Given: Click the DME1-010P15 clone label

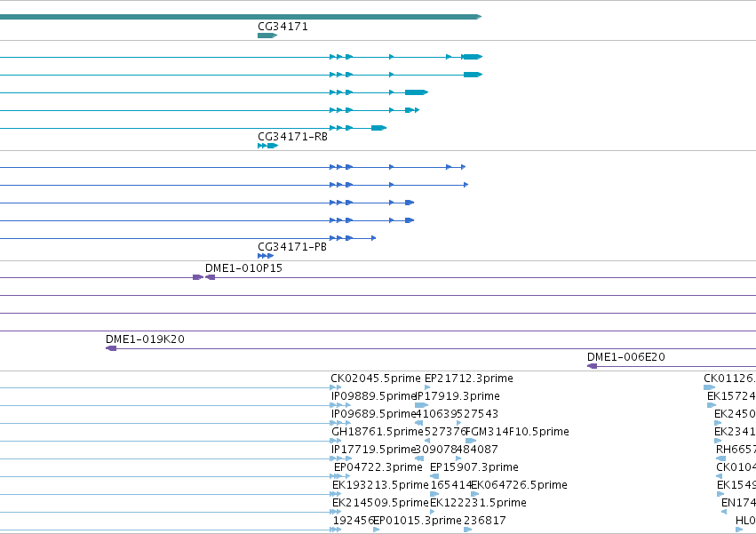Looking at the screenshot, I should point(243,267).
